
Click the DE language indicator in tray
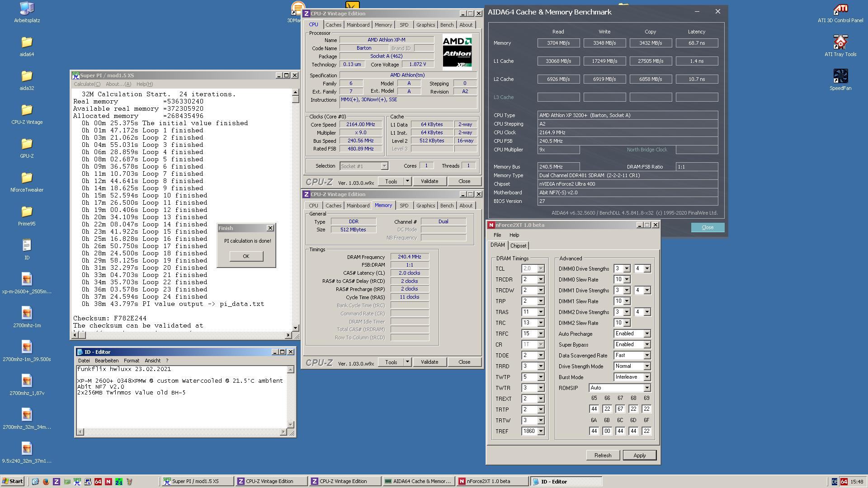tap(835, 482)
